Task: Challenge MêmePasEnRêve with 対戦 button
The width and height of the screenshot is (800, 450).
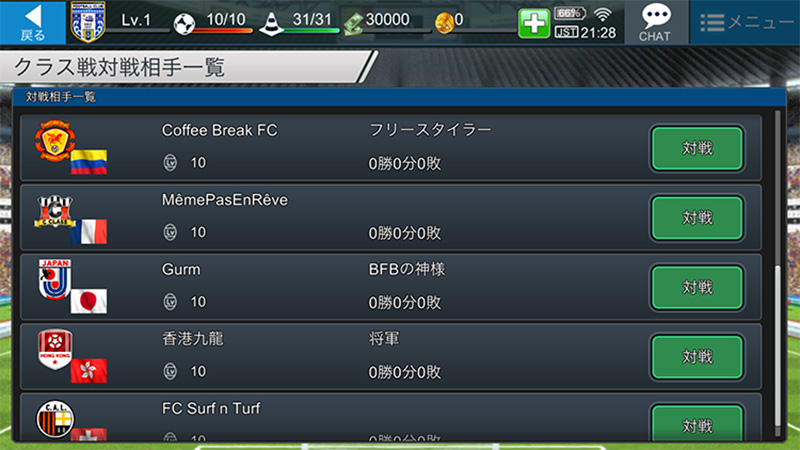Action: click(697, 218)
